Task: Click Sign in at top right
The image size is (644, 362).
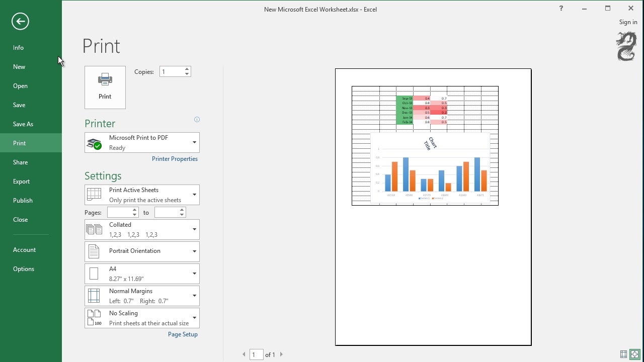Action: (x=628, y=22)
